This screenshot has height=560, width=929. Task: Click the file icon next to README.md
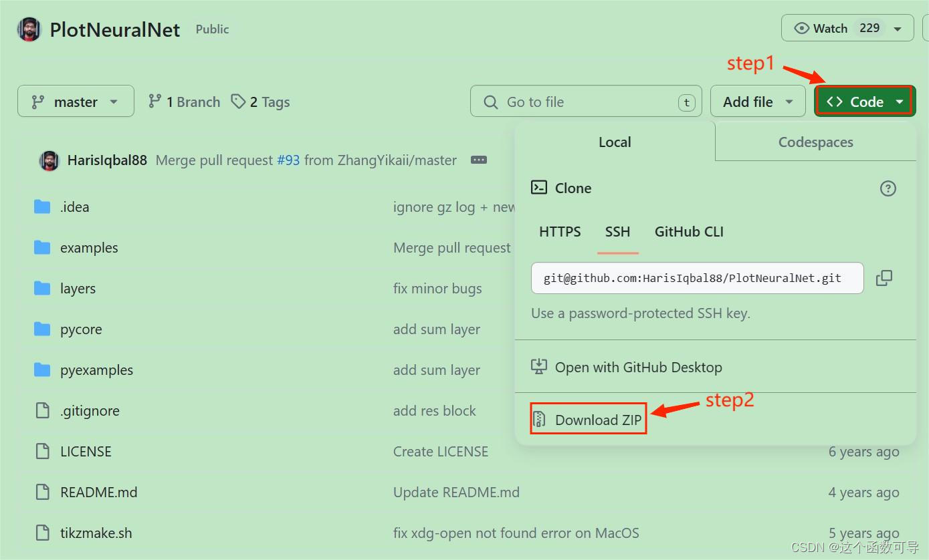(43, 493)
